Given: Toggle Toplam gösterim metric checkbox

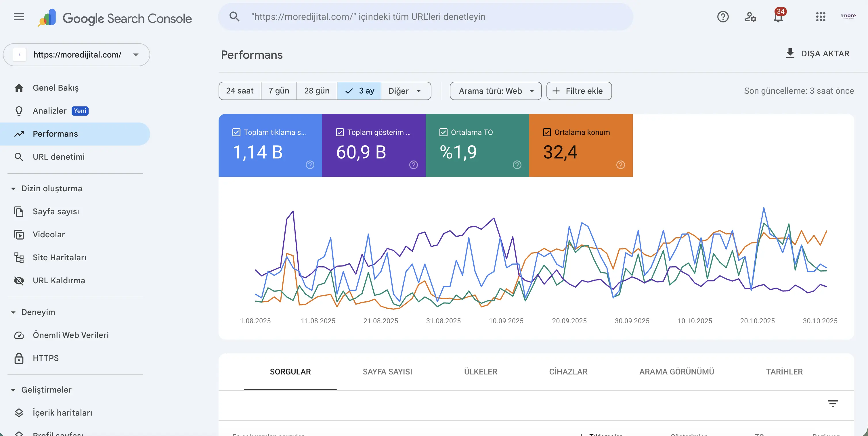Looking at the screenshot, I should point(340,132).
